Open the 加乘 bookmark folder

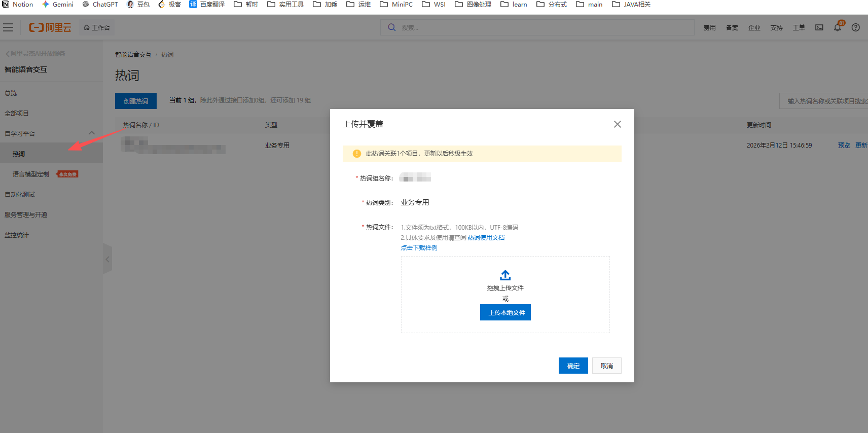[x=325, y=5]
